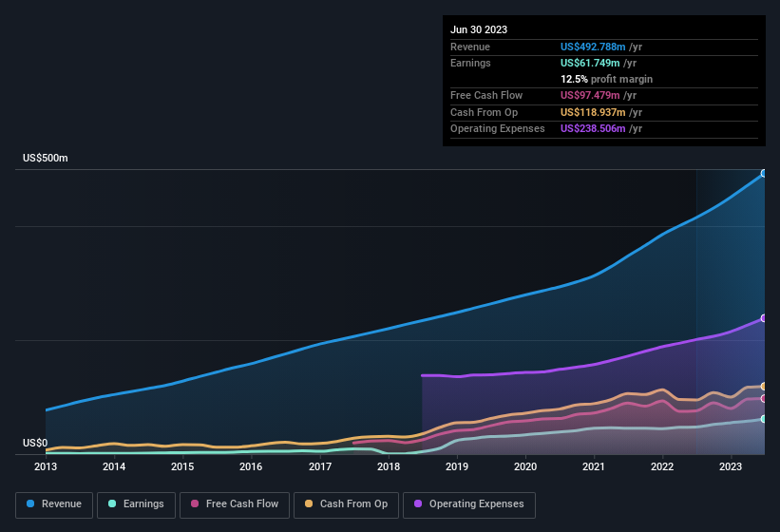Click the US$0 y-axis label
The image size is (780, 532).
pos(35,443)
